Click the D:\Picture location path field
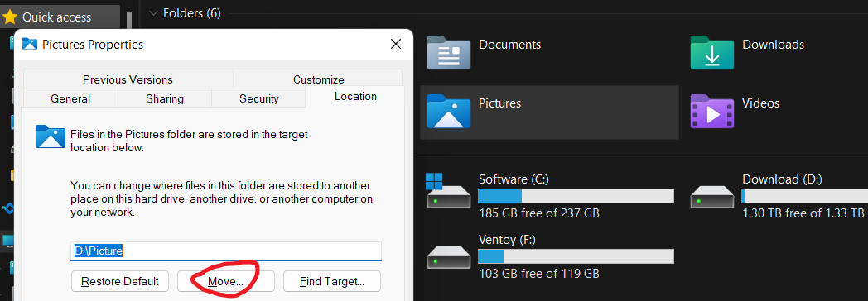The width and height of the screenshot is (868, 301). (226, 251)
